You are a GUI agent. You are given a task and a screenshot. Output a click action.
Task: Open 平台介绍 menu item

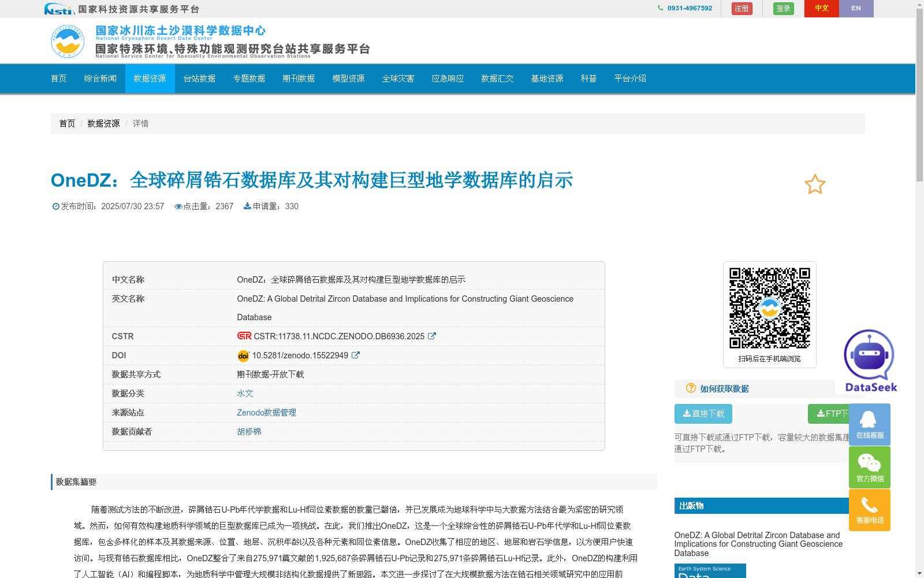coord(631,79)
